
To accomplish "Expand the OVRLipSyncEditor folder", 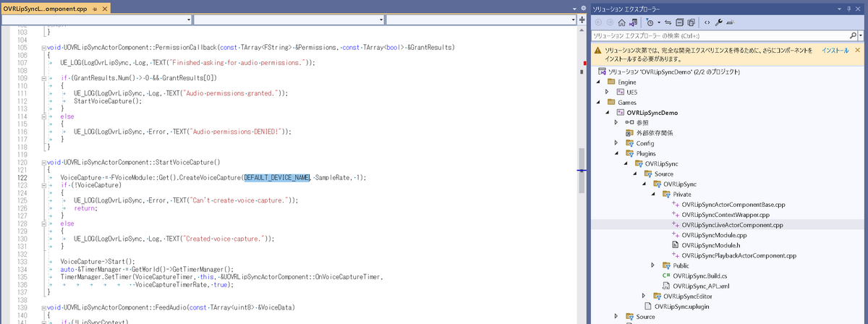I will 644,296.
